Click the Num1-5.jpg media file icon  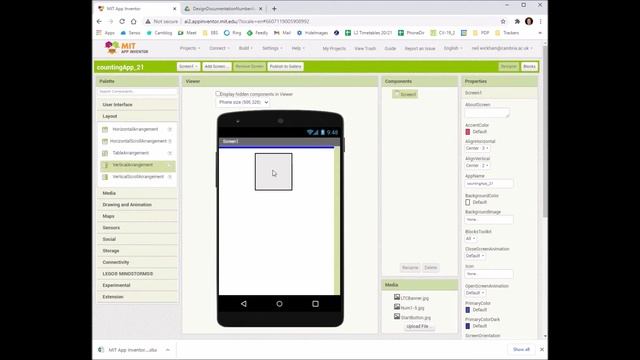[397, 307]
